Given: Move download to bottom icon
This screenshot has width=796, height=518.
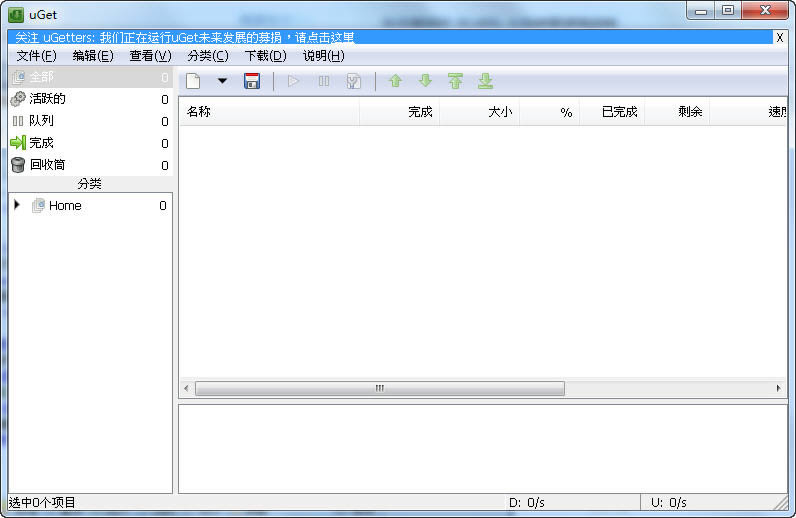Looking at the screenshot, I should (485, 81).
